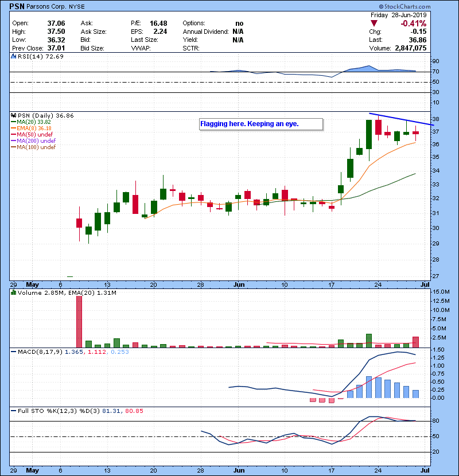Image resolution: width=459 pixels, height=476 pixels.
Task: Click the RSI(14) 72.69 panel label
Action: (40, 56)
